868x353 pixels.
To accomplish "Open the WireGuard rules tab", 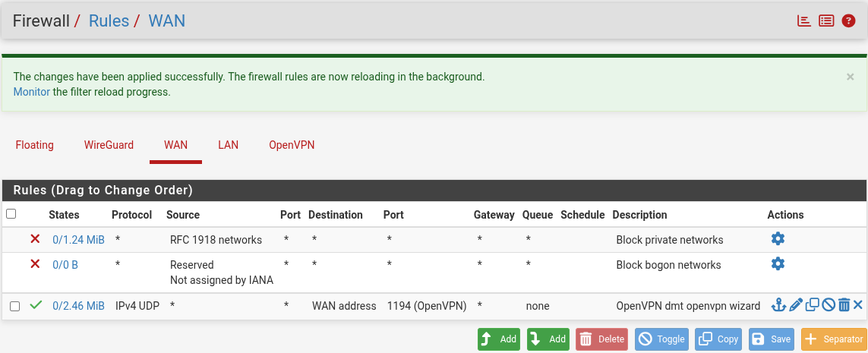I will 109,145.
